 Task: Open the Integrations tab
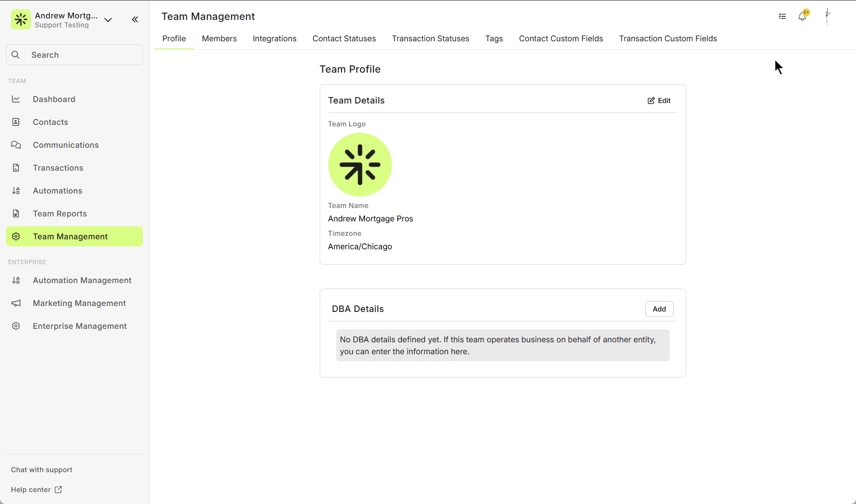pos(274,39)
